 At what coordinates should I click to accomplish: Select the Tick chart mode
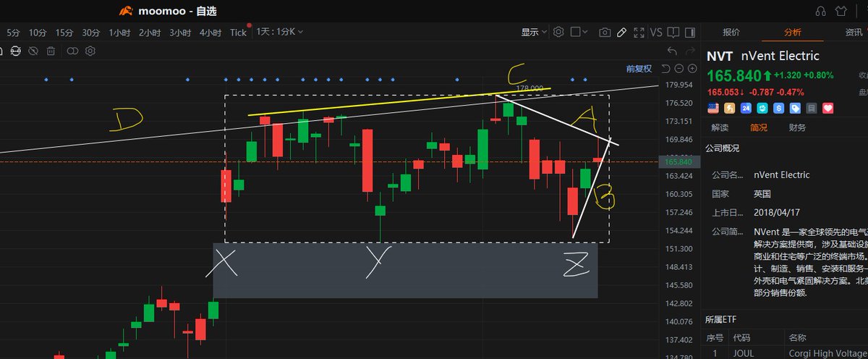point(238,33)
